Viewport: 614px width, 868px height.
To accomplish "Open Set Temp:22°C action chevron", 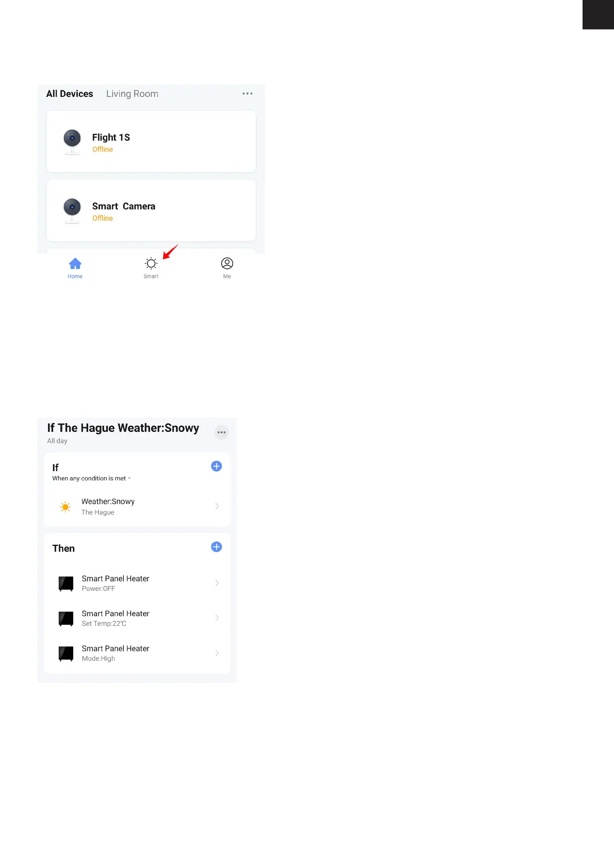I will pyautogui.click(x=217, y=618).
